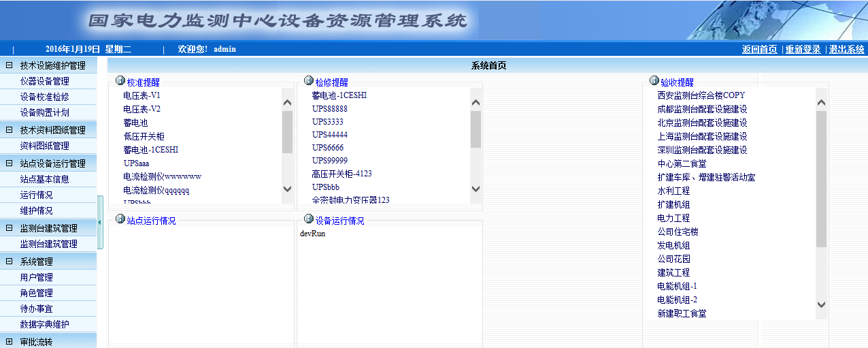Open 资料图纸管理 menu item
Viewport: 868px width, 348px height.
click(45, 146)
